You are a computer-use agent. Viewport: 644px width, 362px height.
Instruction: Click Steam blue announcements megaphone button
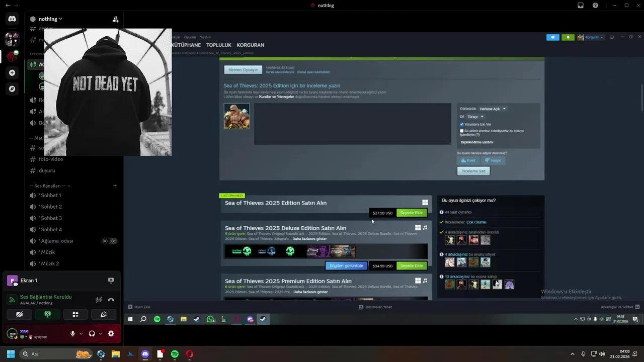tap(553, 37)
